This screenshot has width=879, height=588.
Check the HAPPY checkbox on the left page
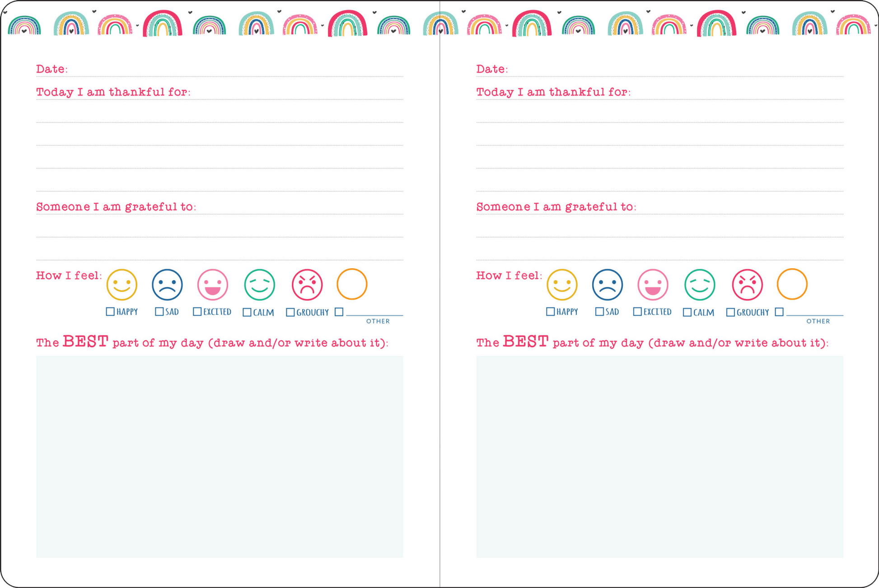(110, 311)
